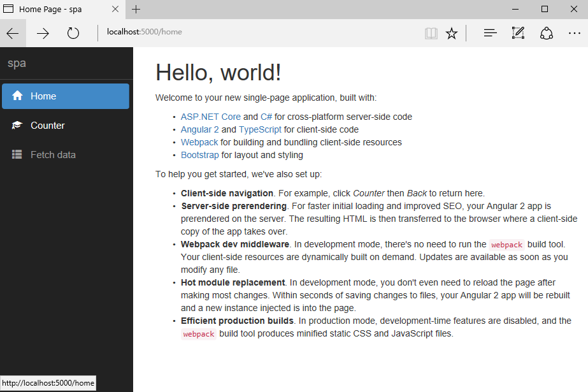Click the webpack code label before 'build tool.'

click(x=506, y=245)
